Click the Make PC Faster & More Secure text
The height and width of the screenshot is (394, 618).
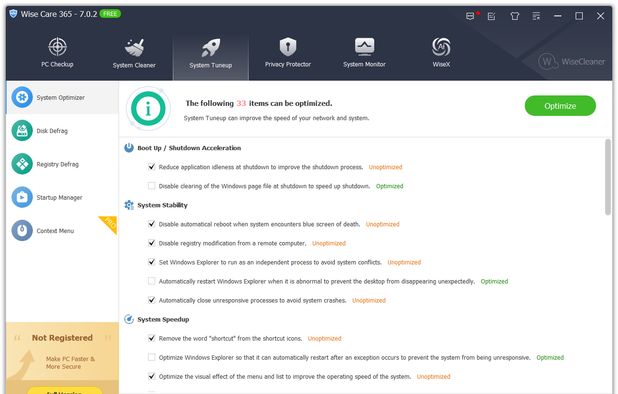(70, 362)
